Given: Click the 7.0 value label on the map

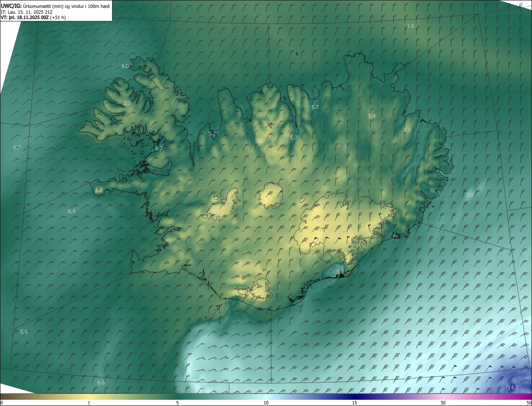Looking at the screenshot, I should (339, 271).
